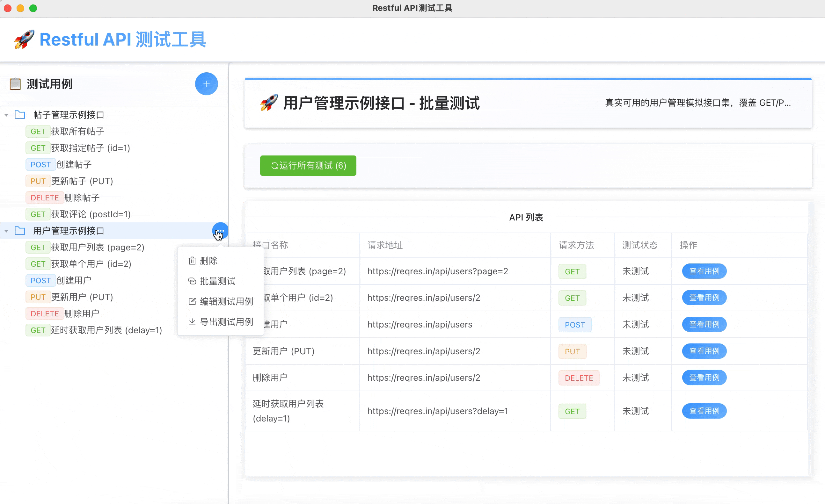
Task: Collapse the 用户管理示例接口 folder triangle
Action: click(6, 231)
